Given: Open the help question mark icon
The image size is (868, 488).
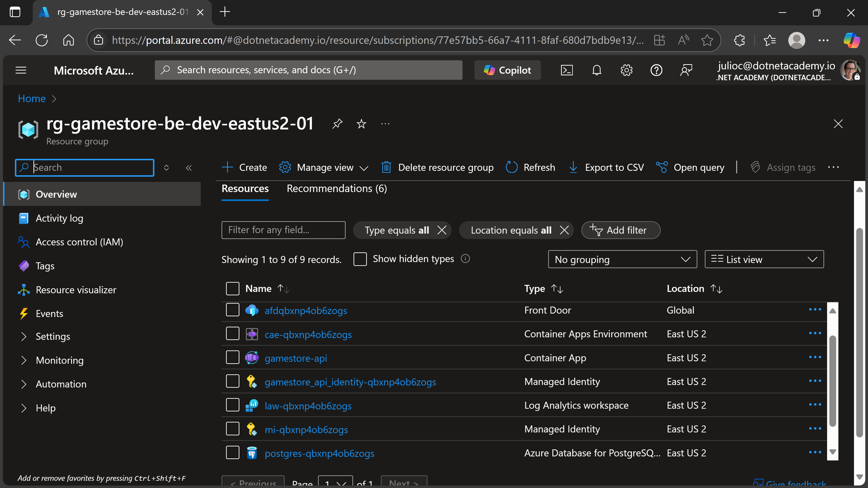Looking at the screenshot, I should tap(656, 70).
